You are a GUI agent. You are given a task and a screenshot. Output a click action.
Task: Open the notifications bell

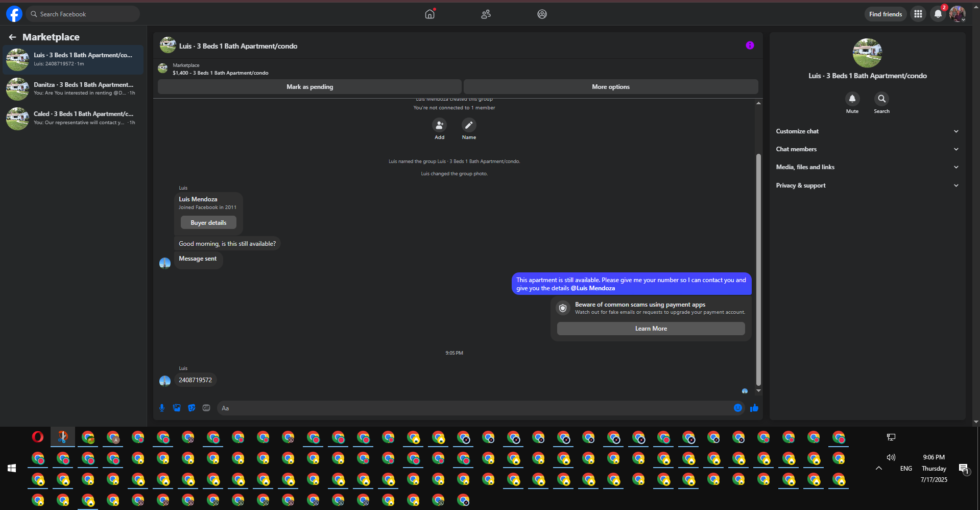[938, 14]
